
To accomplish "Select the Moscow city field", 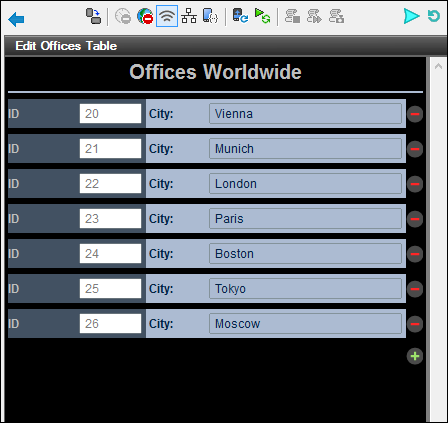I will (305, 324).
